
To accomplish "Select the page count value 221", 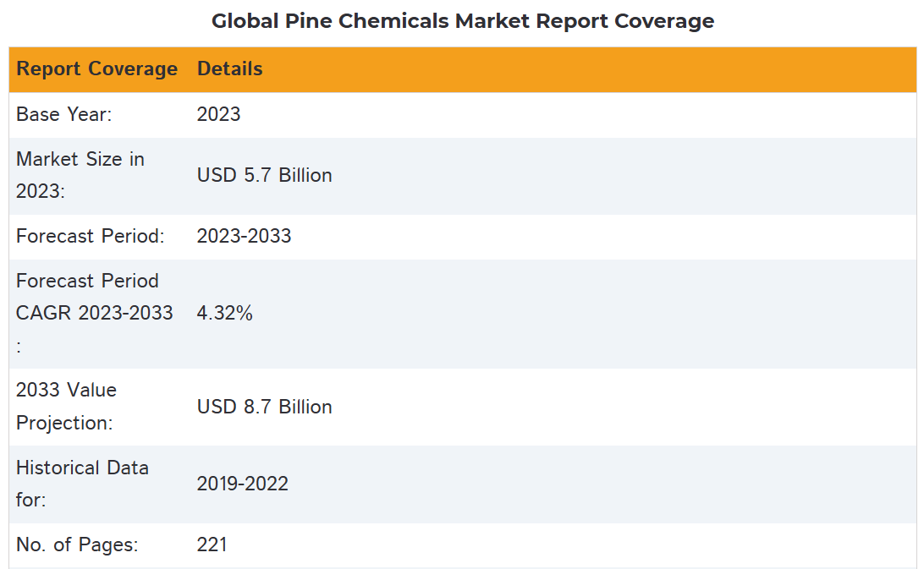I will (x=212, y=545).
